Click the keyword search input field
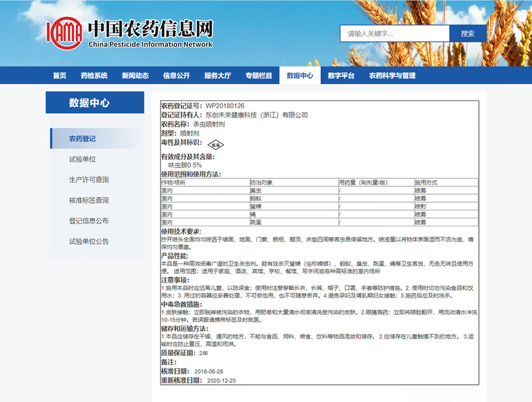The height and width of the screenshot is (402, 532). coord(394,33)
